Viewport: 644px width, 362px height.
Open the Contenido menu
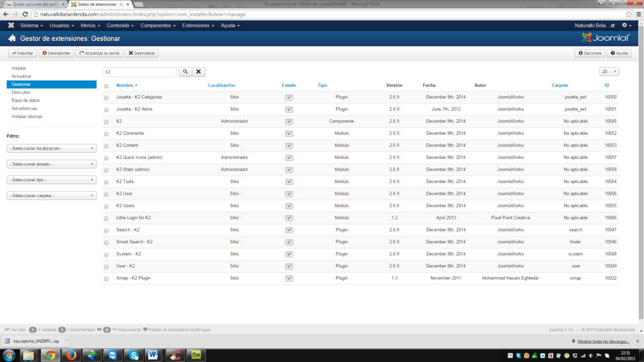[120, 26]
